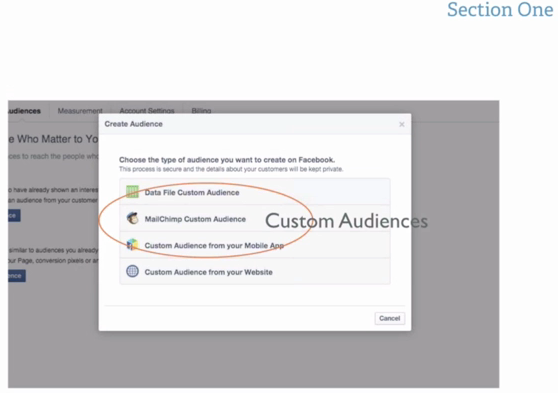Click the Website globe icon
Image resolution: width=558 pixels, height=393 pixels.
point(132,272)
